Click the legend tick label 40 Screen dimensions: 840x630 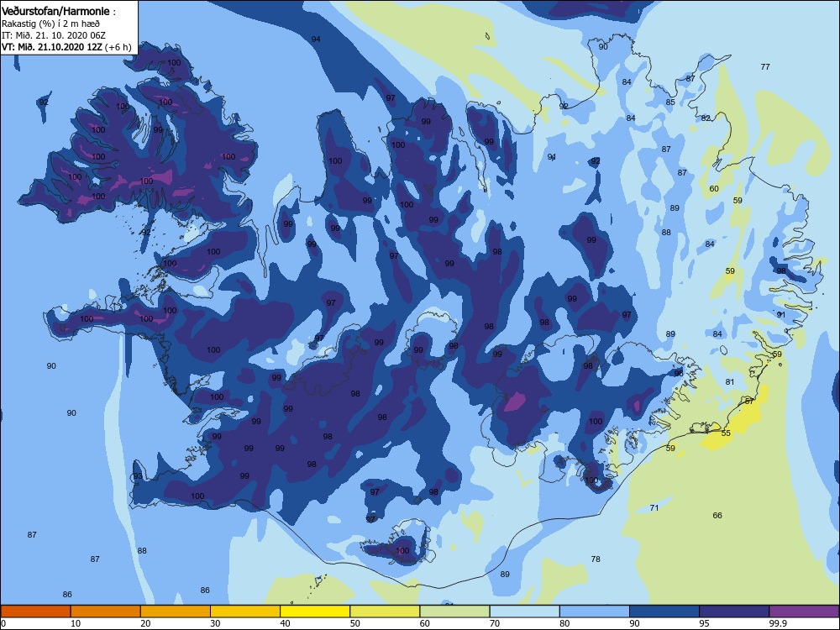285,623
